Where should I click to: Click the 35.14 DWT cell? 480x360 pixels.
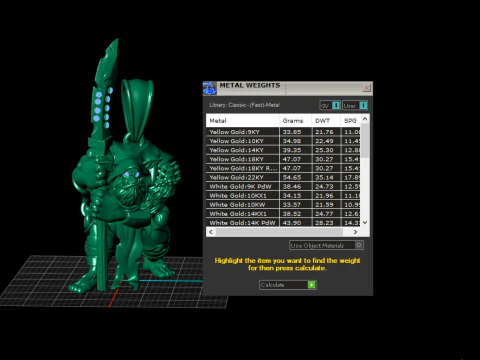point(326,177)
